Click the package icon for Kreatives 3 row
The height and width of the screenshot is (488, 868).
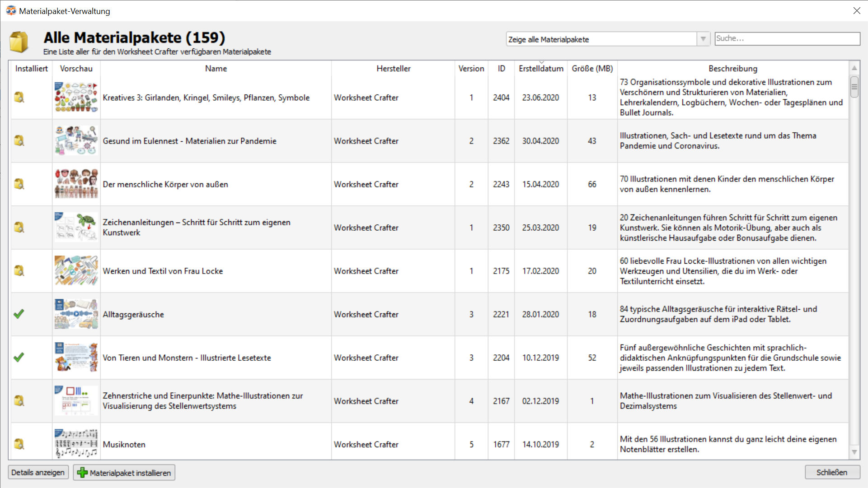[x=19, y=98]
